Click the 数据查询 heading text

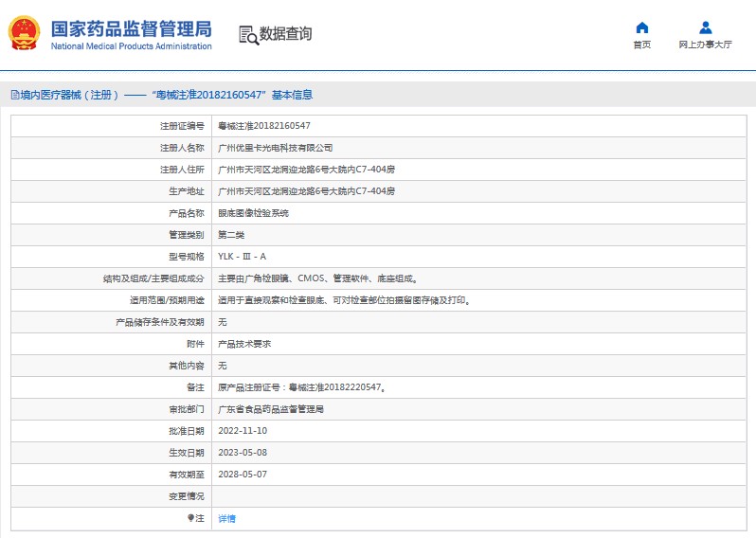pos(285,34)
